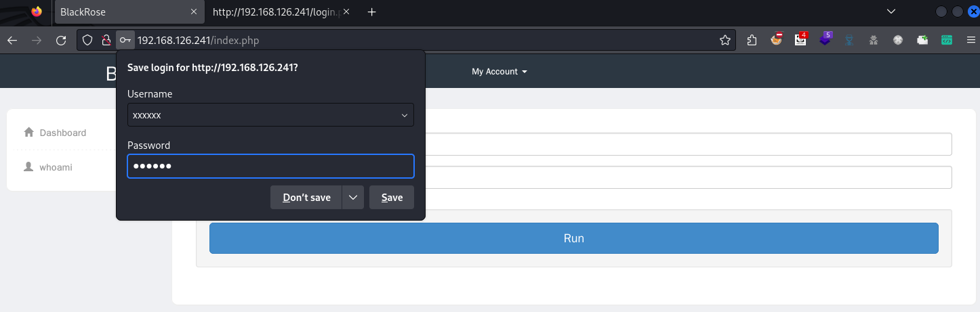Click the 'Save login for http://192.168.126.241?' heading
Image resolution: width=980 pixels, height=312 pixels.
click(x=213, y=68)
